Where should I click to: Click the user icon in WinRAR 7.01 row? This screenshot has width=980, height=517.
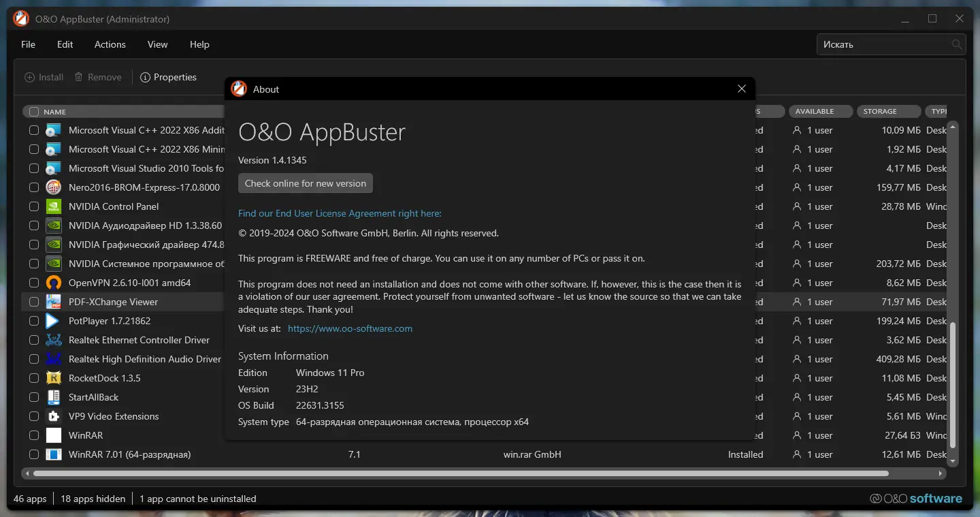(797, 454)
